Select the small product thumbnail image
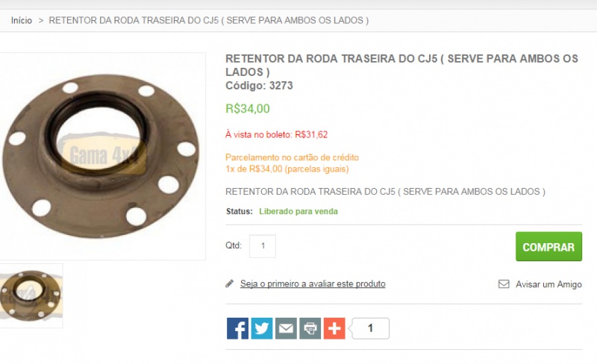 (31, 296)
